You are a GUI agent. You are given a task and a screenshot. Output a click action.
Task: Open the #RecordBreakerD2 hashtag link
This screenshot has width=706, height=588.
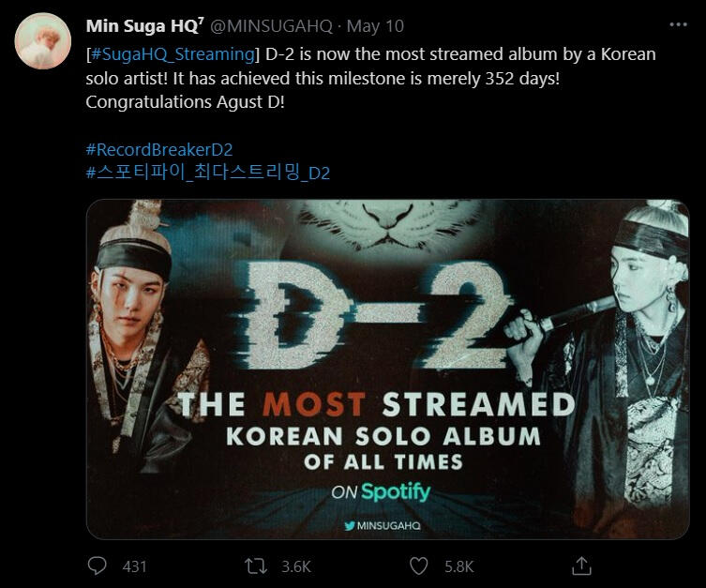[x=158, y=149]
